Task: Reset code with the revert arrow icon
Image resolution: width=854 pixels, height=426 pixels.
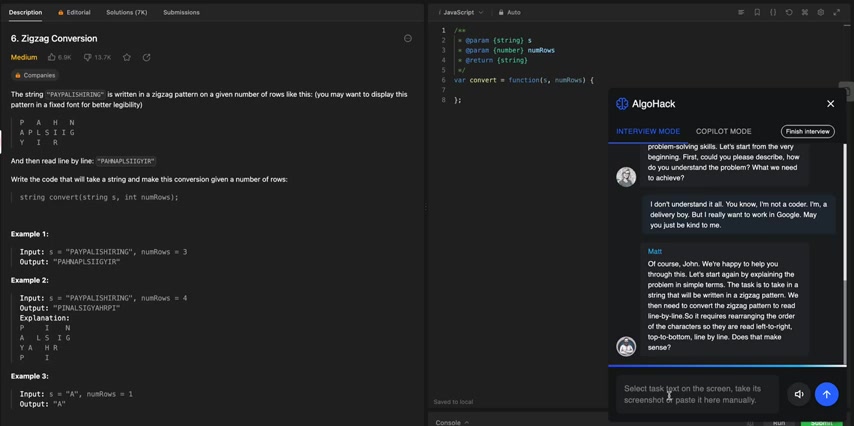Action: click(x=789, y=12)
